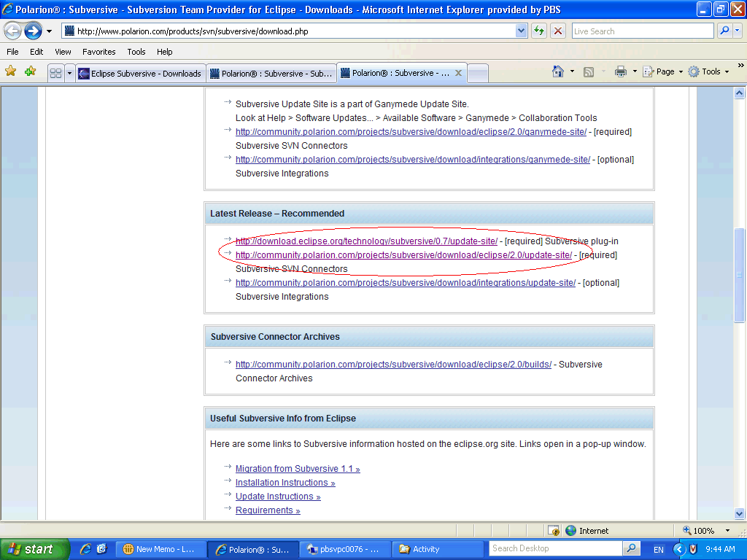Expand hidden system tray icons arrow

[679, 550]
